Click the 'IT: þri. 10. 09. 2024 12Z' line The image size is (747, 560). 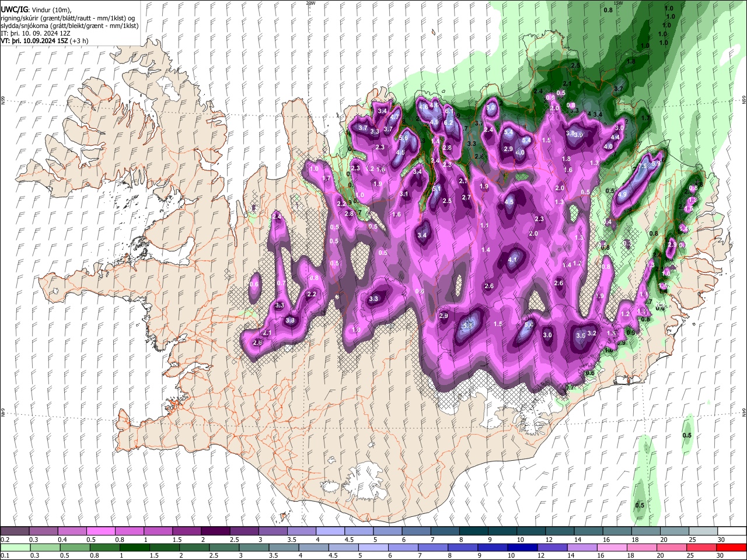tap(37, 33)
